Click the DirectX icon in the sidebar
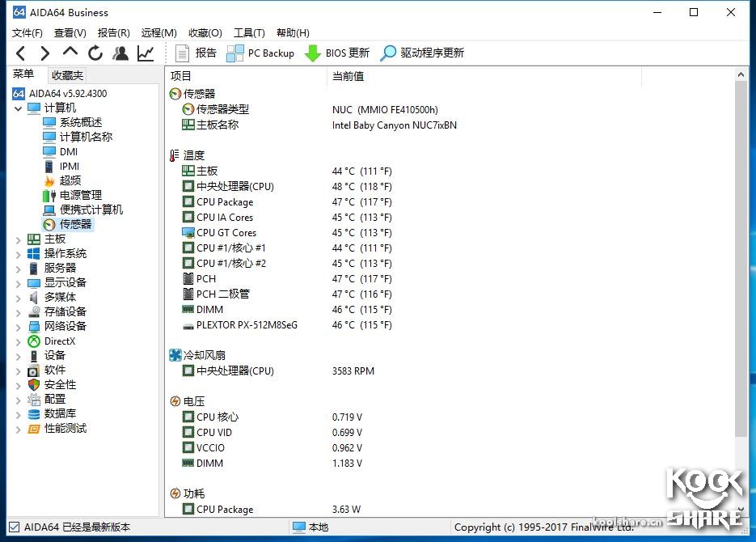This screenshot has width=756, height=542. click(x=34, y=341)
